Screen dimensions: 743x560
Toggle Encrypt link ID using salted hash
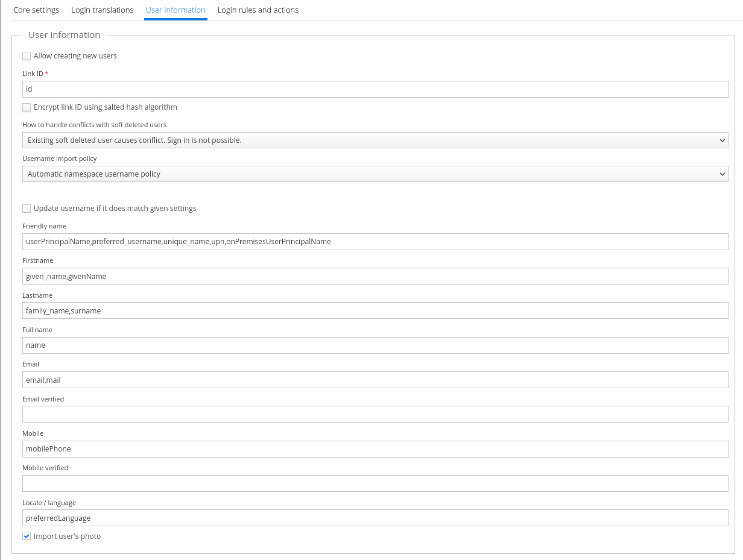tap(27, 107)
